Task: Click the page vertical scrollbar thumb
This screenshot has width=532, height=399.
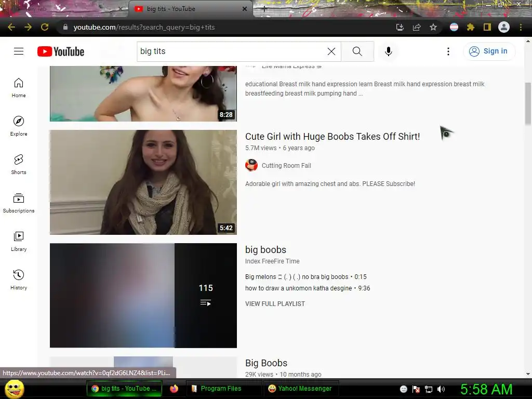Action: [x=528, y=103]
